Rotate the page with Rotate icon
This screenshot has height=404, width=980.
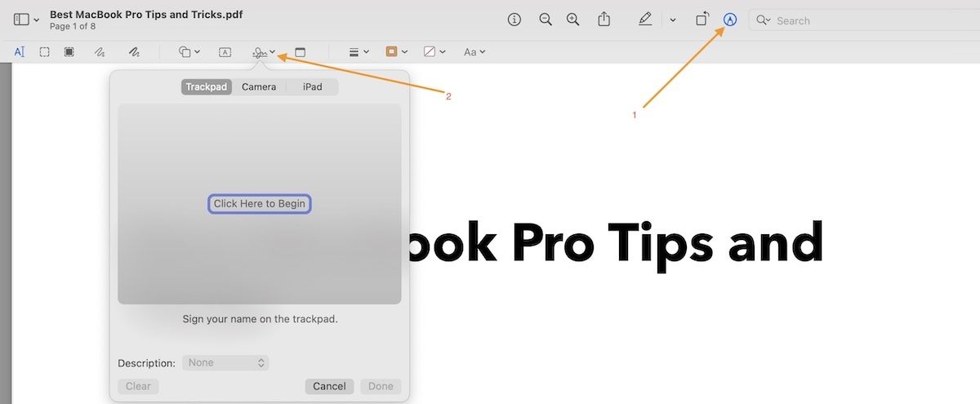click(702, 20)
